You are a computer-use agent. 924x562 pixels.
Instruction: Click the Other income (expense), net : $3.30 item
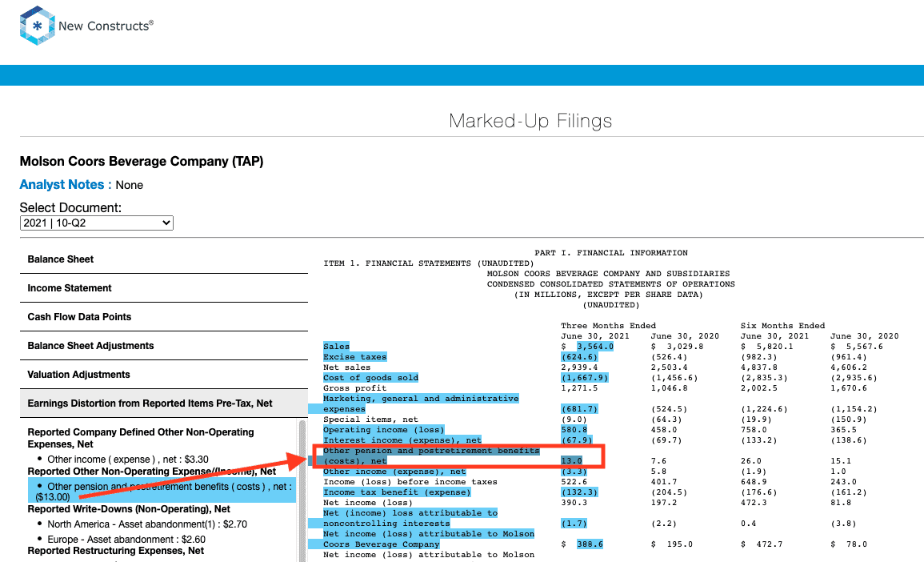pyautogui.click(x=128, y=460)
